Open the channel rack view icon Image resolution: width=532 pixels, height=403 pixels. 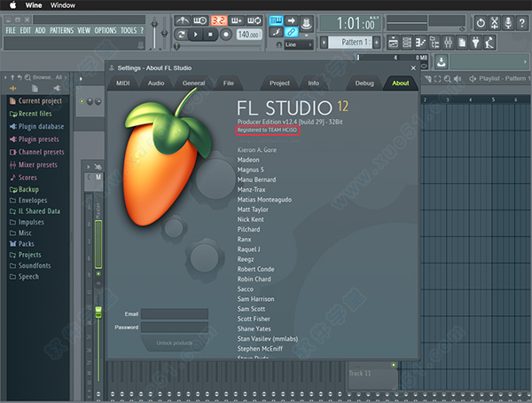[407, 43]
